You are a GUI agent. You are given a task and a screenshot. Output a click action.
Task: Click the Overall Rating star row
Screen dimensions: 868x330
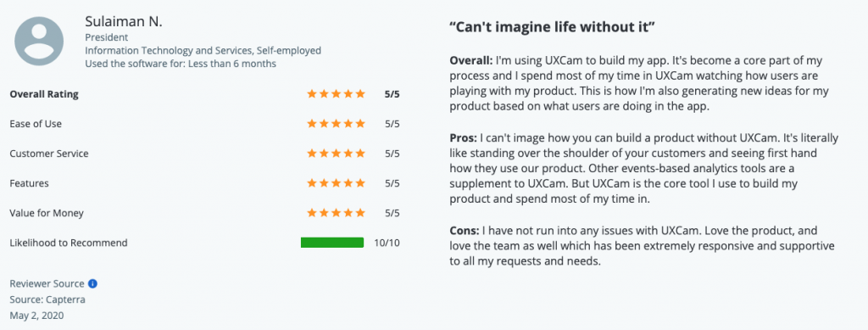coord(336,94)
